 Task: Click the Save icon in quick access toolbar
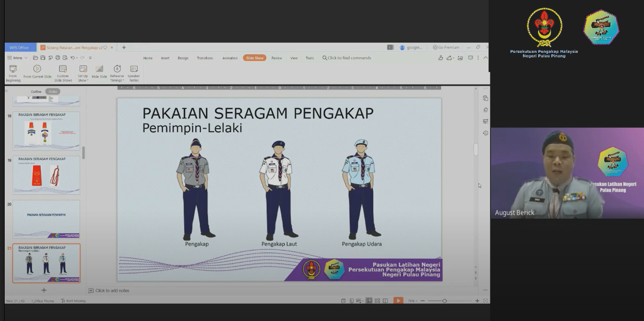[x=43, y=58]
